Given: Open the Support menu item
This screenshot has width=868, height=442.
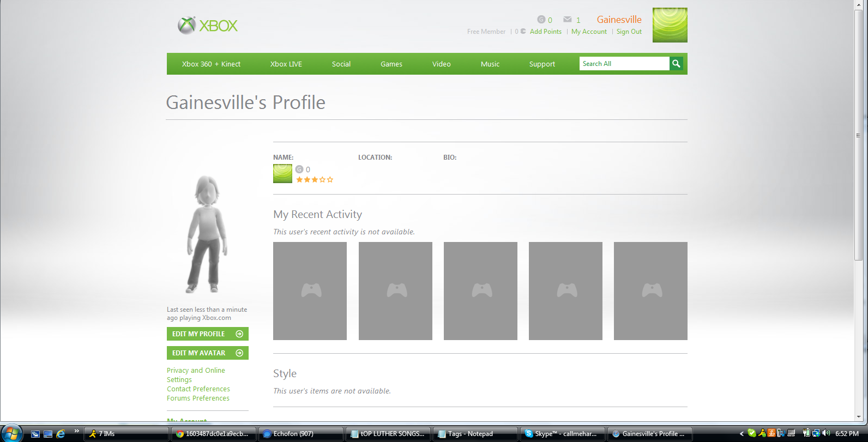Looking at the screenshot, I should [x=542, y=64].
